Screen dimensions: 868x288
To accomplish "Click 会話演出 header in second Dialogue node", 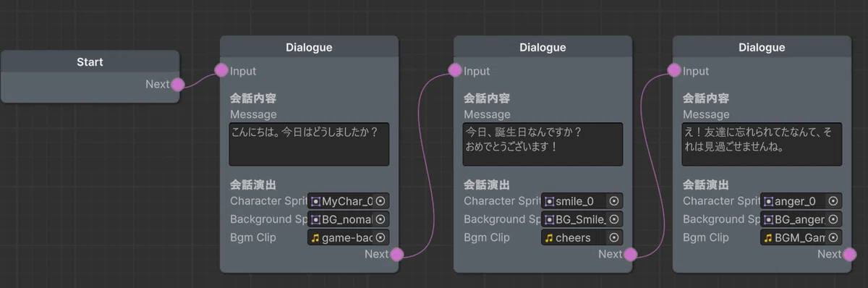I will (x=487, y=185).
